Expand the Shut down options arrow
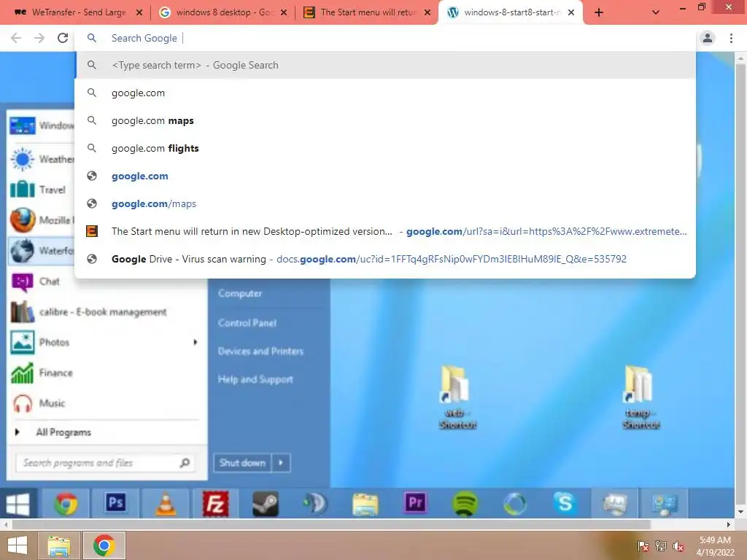This screenshot has width=747, height=560. tap(281, 462)
